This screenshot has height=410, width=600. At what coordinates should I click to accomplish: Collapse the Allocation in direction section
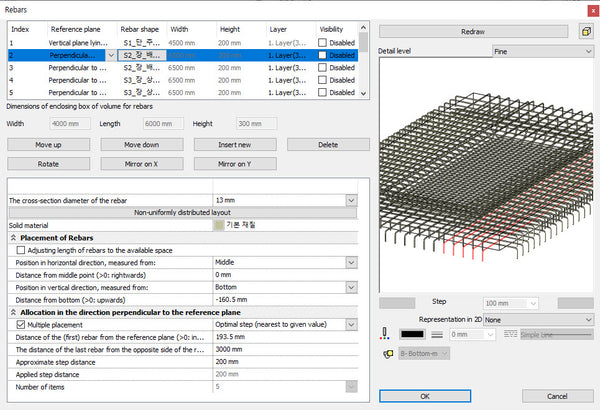[x=13, y=313]
